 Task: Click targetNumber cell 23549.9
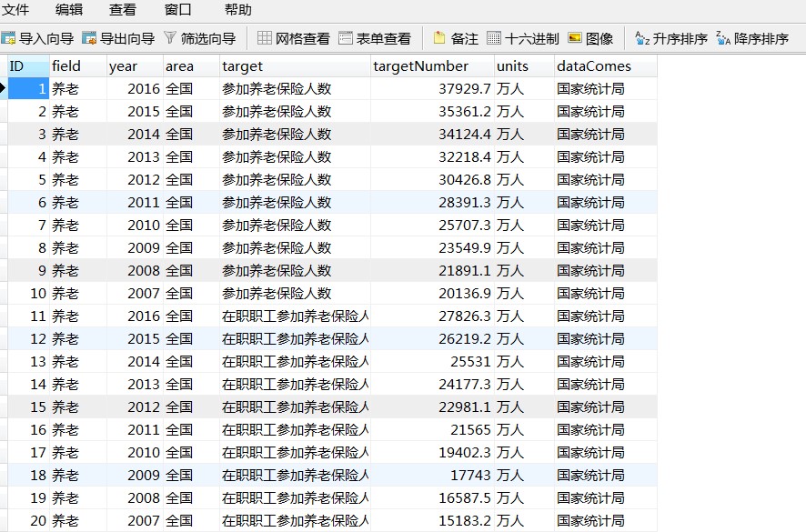click(x=432, y=247)
